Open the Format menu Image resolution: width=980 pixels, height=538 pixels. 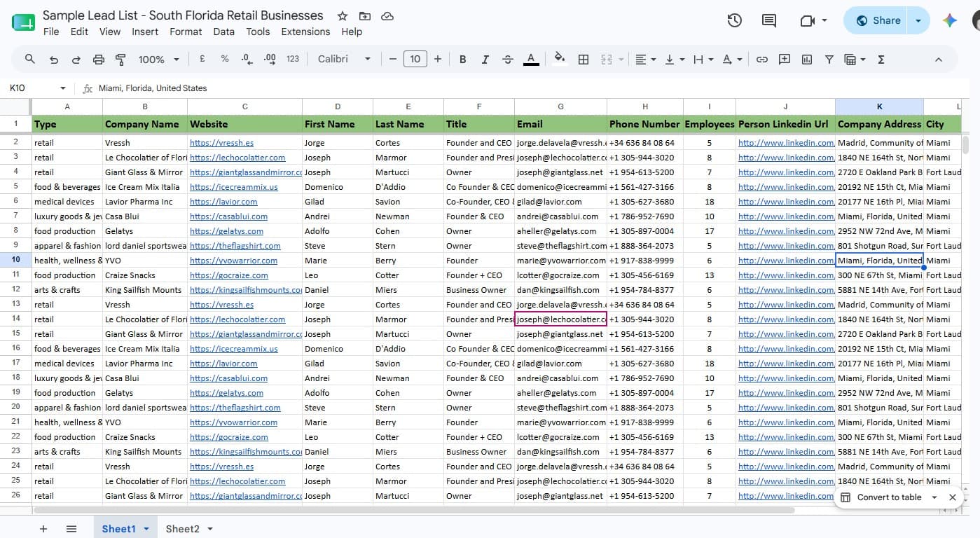pyautogui.click(x=186, y=32)
